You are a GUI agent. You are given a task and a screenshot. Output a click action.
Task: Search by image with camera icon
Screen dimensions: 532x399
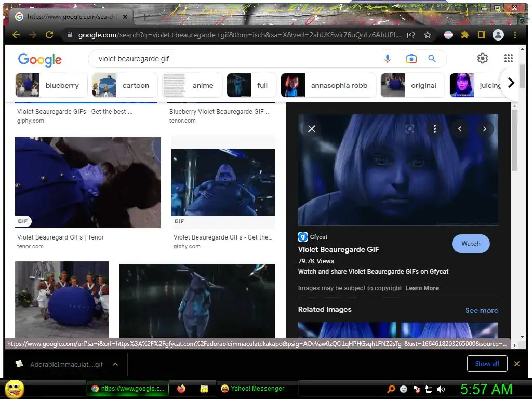point(411,59)
